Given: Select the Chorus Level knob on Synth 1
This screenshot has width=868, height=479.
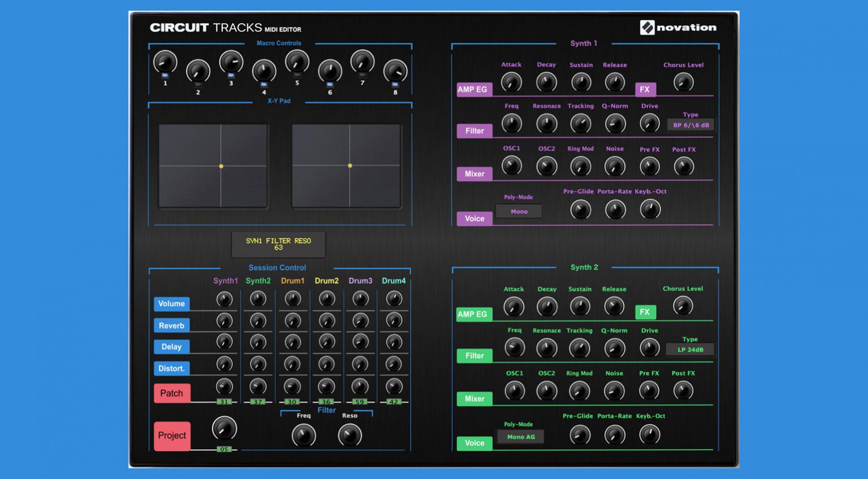Looking at the screenshot, I should (683, 82).
